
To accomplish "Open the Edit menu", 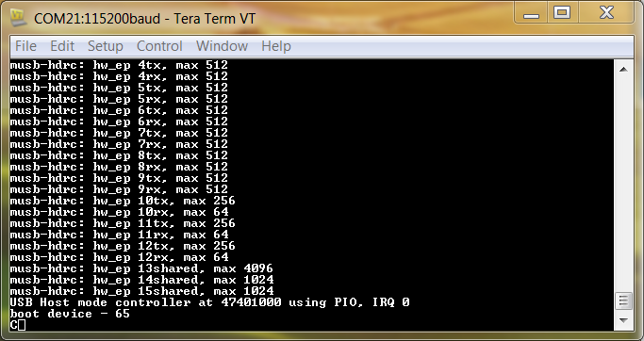I will coord(62,46).
